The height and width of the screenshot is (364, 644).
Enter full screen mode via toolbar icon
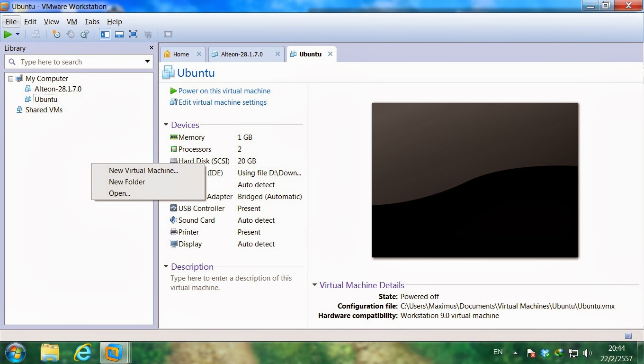click(x=134, y=34)
